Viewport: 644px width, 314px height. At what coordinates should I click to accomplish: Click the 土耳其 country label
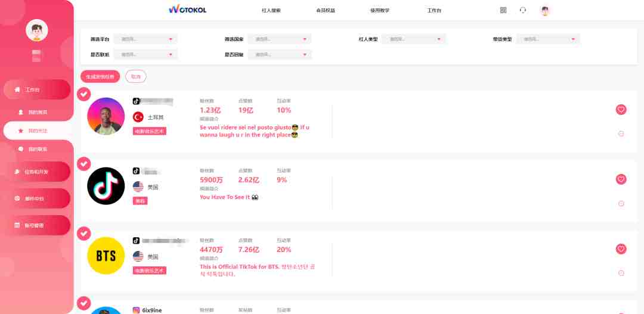pyautogui.click(x=156, y=117)
